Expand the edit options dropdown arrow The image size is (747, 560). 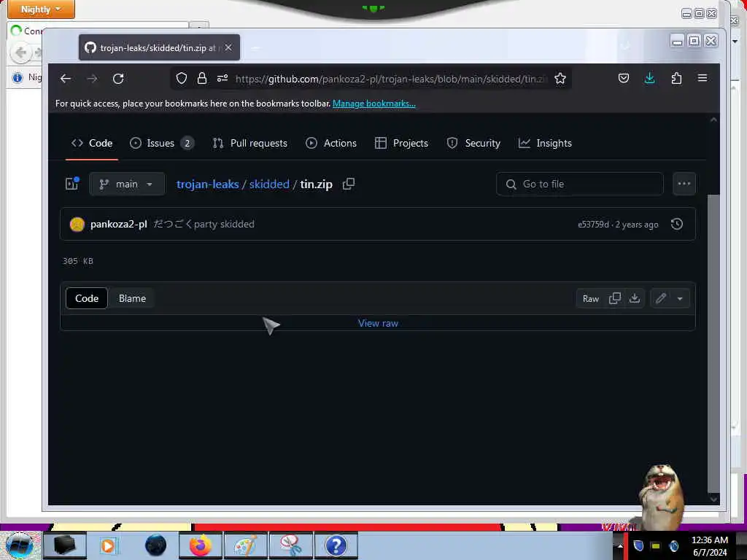tap(680, 298)
